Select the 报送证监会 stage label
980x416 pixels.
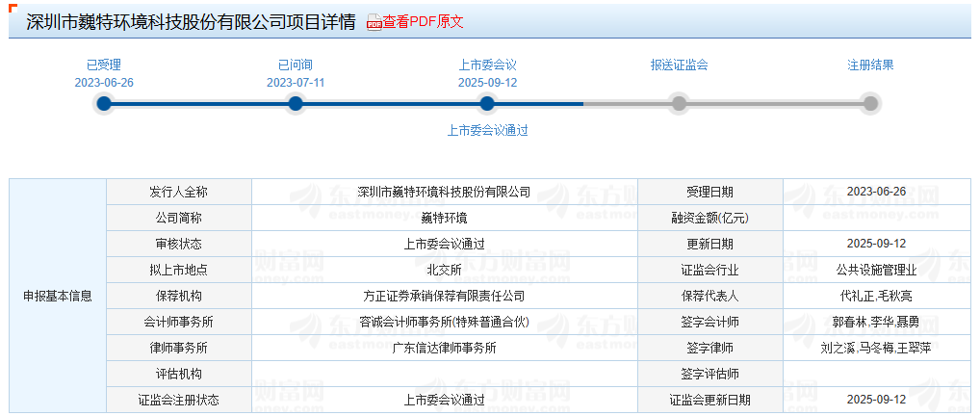[x=679, y=65]
